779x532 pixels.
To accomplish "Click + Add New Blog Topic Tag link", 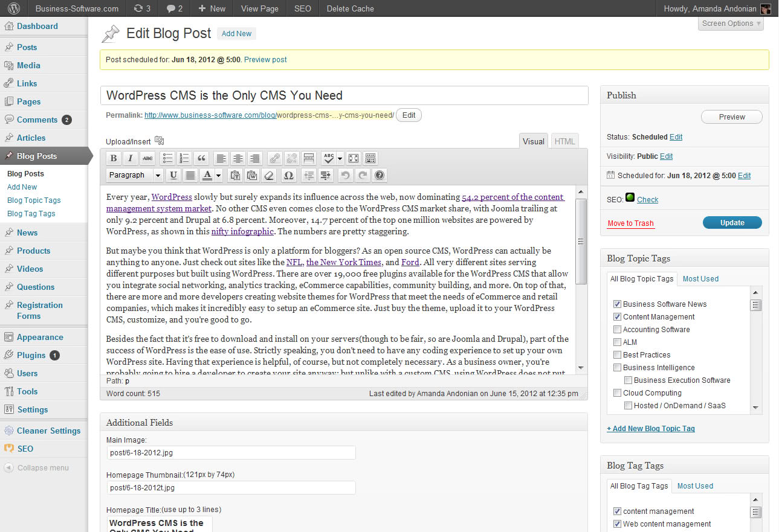I will pos(651,429).
